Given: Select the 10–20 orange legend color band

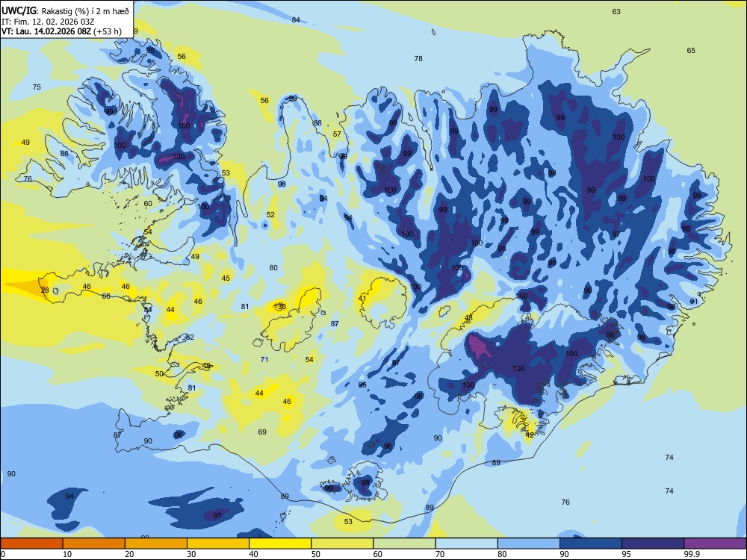Looking at the screenshot, I should pos(94,544).
